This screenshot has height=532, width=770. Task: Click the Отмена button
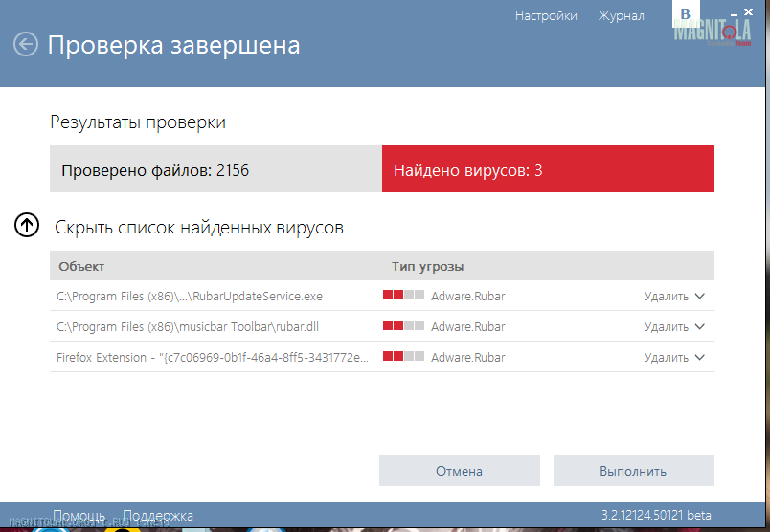tap(459, 471)
